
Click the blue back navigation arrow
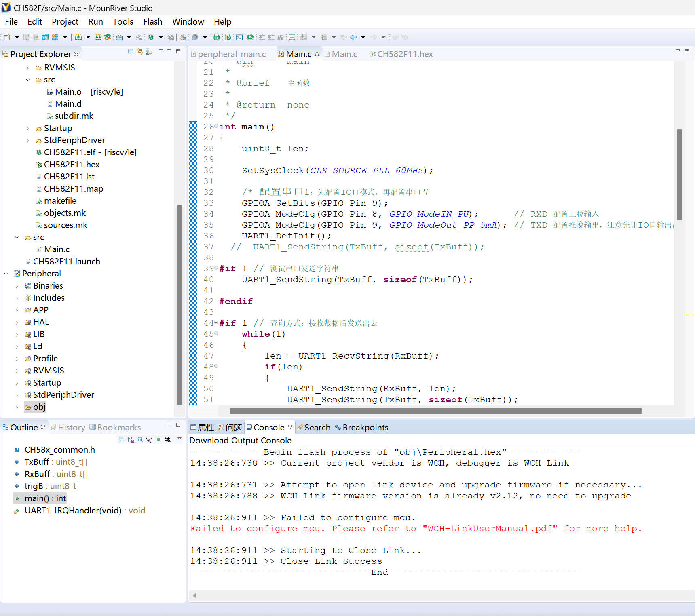coord(353,37)
